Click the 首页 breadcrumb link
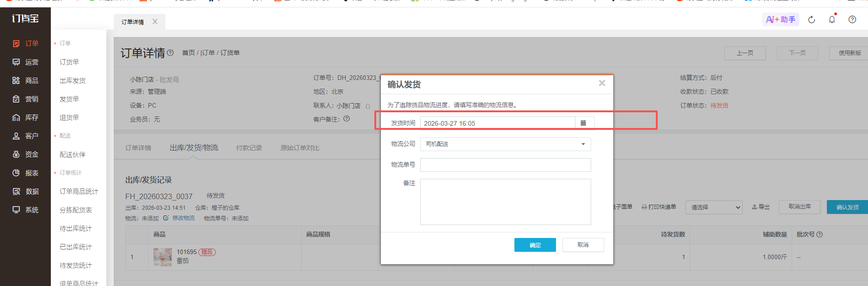868x286 pixels. pyautogui.click(x=189, y=53)
